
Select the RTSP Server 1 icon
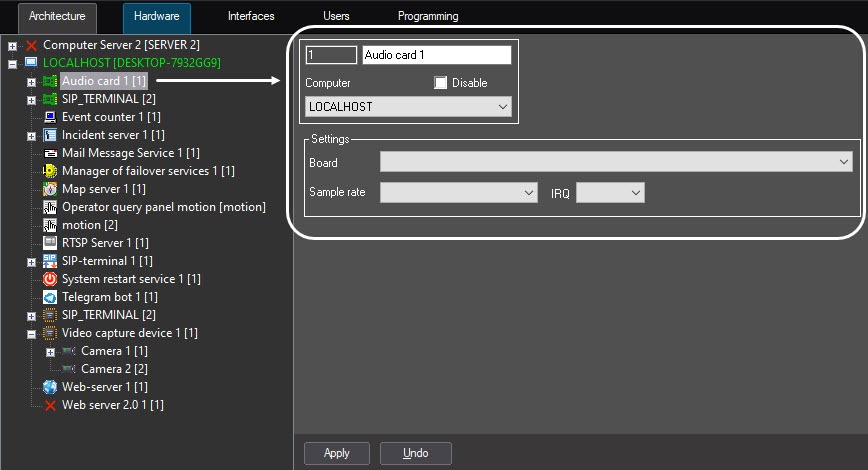pos(50,243)
